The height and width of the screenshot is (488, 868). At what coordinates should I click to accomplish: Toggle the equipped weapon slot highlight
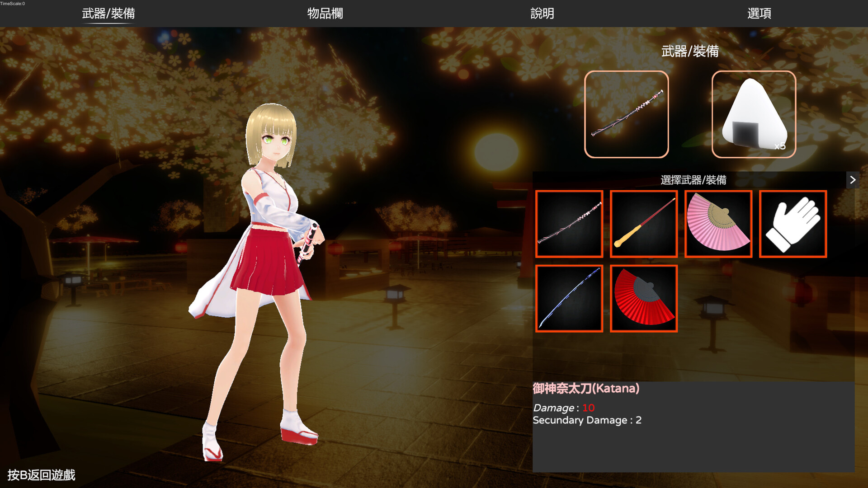627,113
